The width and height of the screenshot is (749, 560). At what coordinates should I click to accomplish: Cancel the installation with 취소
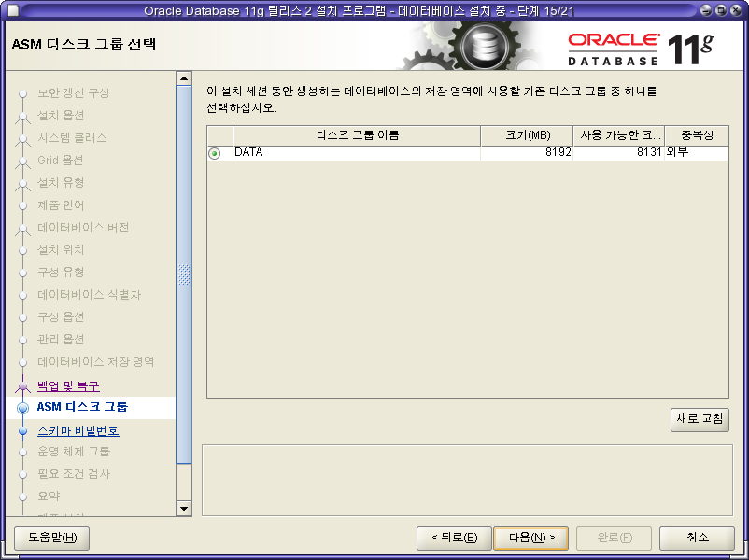tap(697, 538)
